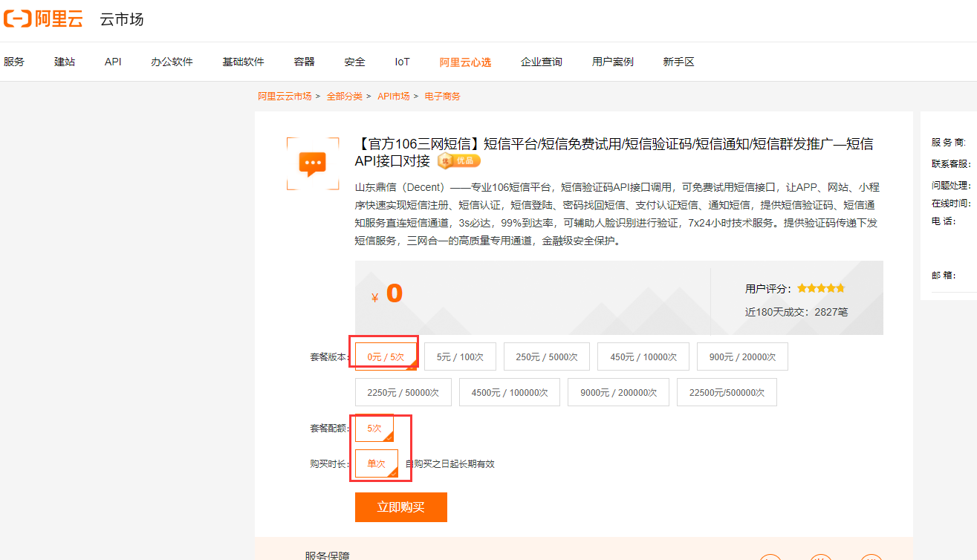This screenshot has height=560, width=977.
Task: Open the 企业查询 nav item
Action: pos(542,62)
